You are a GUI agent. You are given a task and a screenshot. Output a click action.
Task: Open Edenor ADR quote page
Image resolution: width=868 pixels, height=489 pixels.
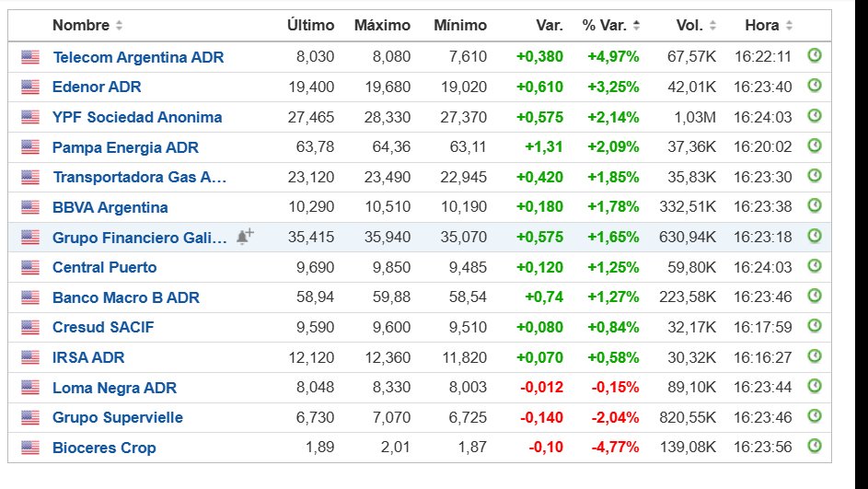coord(97,87)
